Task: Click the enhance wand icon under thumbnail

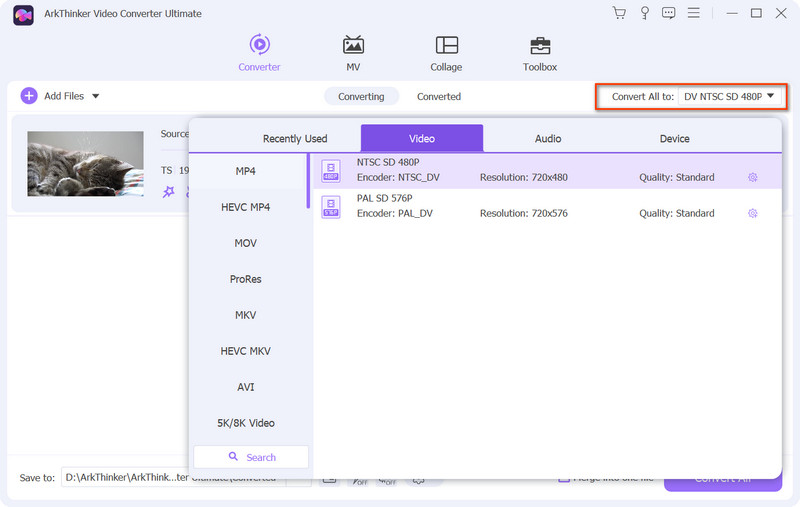Action: [168, 192]
